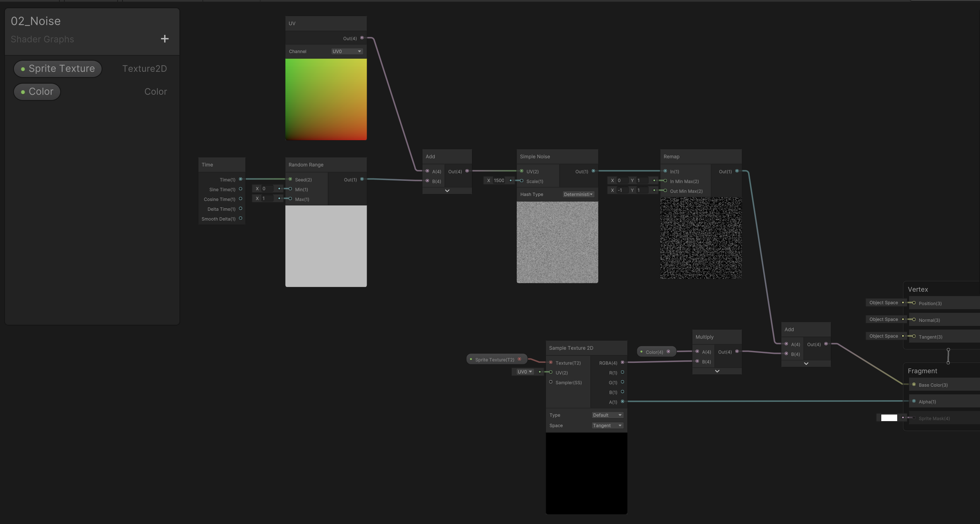Click the Sine Time(1) output port
The image size is (980, 524).
click(240, 189)
